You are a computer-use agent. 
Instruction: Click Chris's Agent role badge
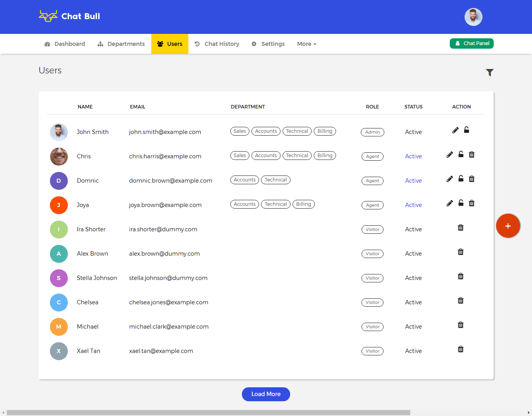pos(372,156)
